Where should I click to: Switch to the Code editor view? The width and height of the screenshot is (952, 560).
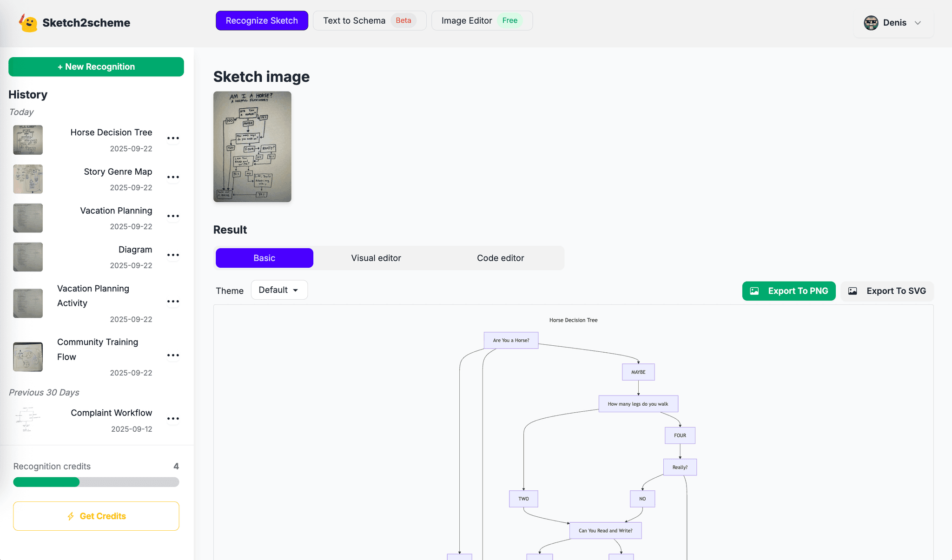pos(500,258)
